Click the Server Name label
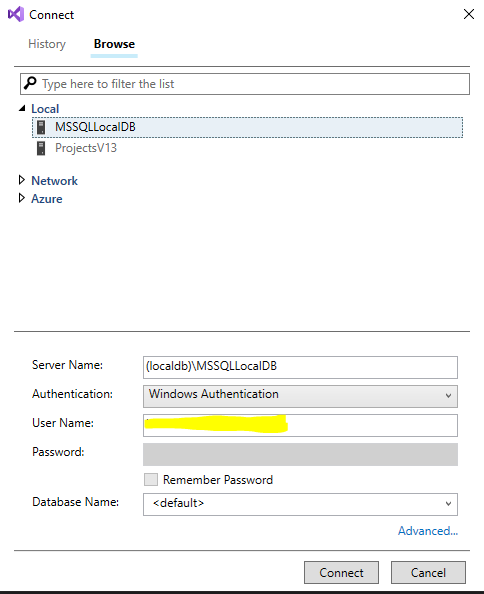484x594 pixels. [67, 365]
